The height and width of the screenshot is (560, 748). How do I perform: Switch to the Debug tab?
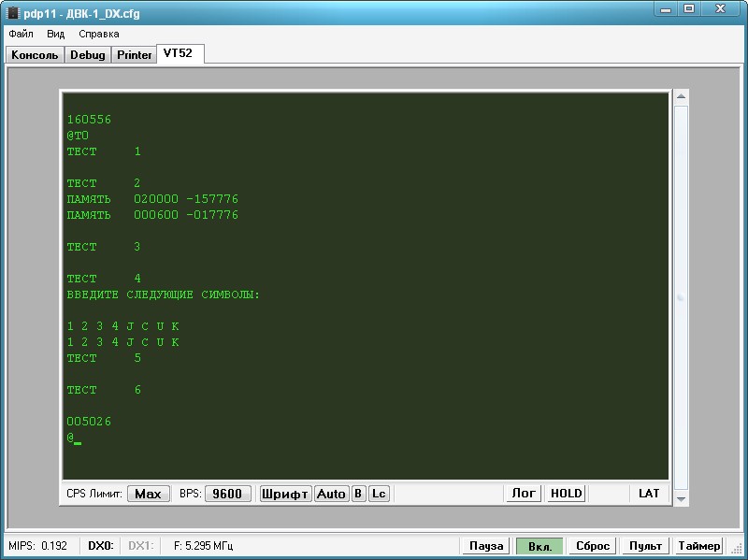pos(88,55)
